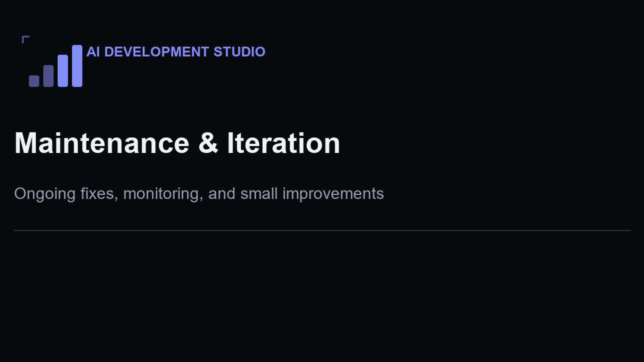644x362 pixels.
Task: Click the shortest bar in the logo
Action: [x=34, y=81]
